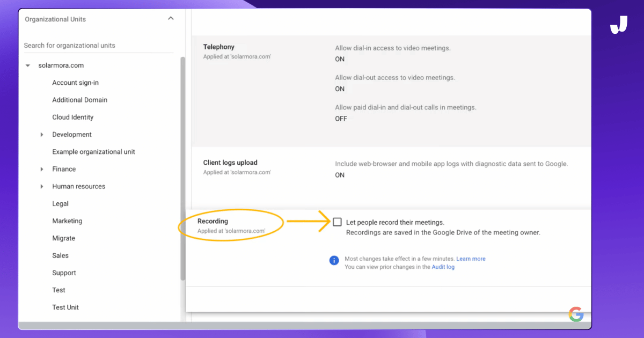The height and width of the screenshot is (338, 644).
Task: Click 'Include web-browser and mobile app logs' setting
Action: click(451, 164)
